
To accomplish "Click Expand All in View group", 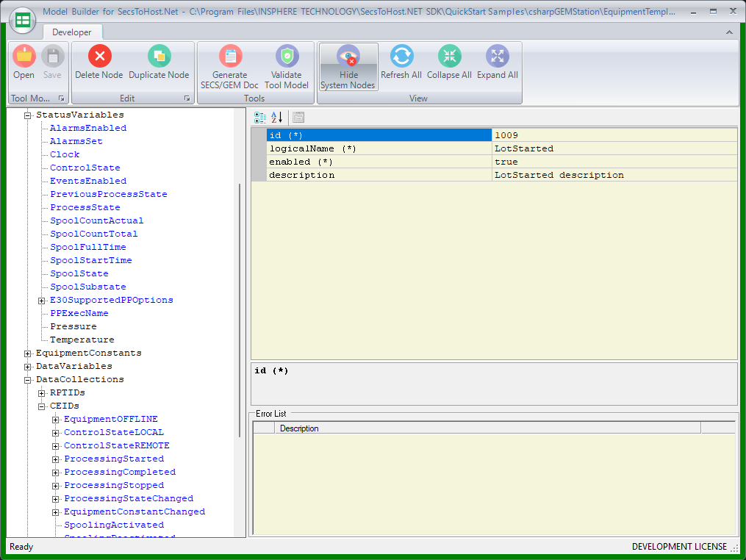I will (x=497, y=57).
